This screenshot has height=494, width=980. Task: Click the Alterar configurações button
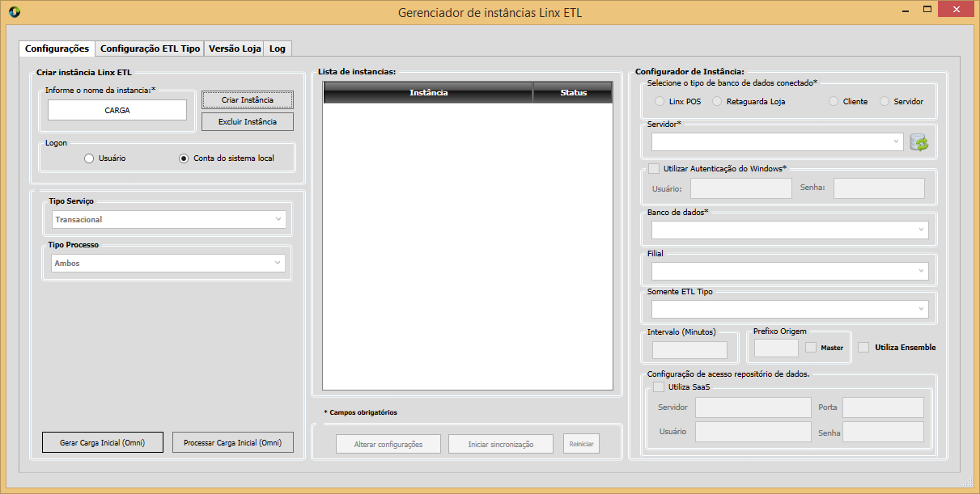click(388, 444)
